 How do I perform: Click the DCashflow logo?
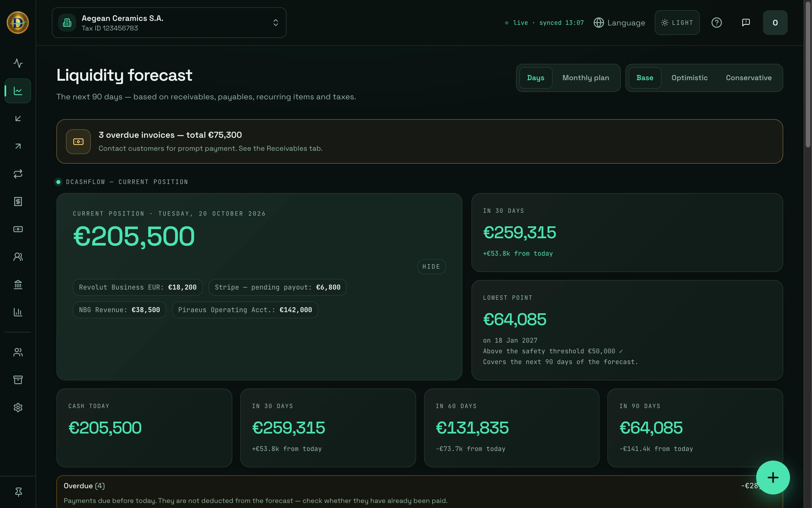point(18,23)
